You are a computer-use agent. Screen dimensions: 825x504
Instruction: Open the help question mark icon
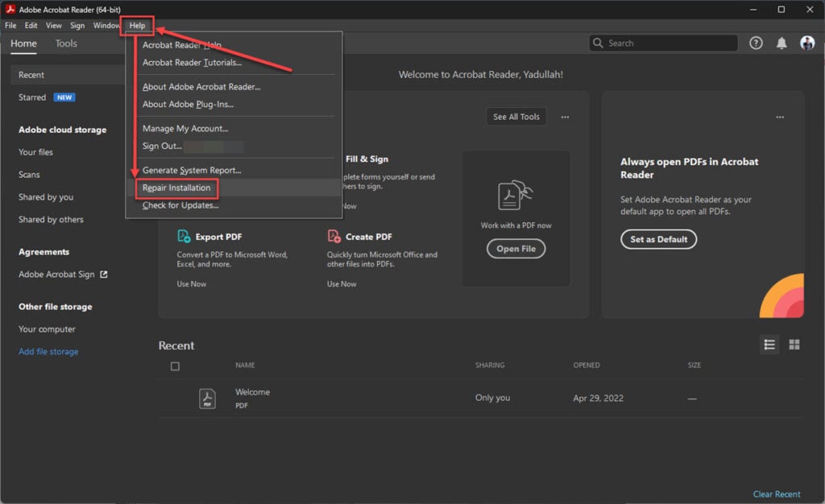pyautogui.click(x=756, y=43)
